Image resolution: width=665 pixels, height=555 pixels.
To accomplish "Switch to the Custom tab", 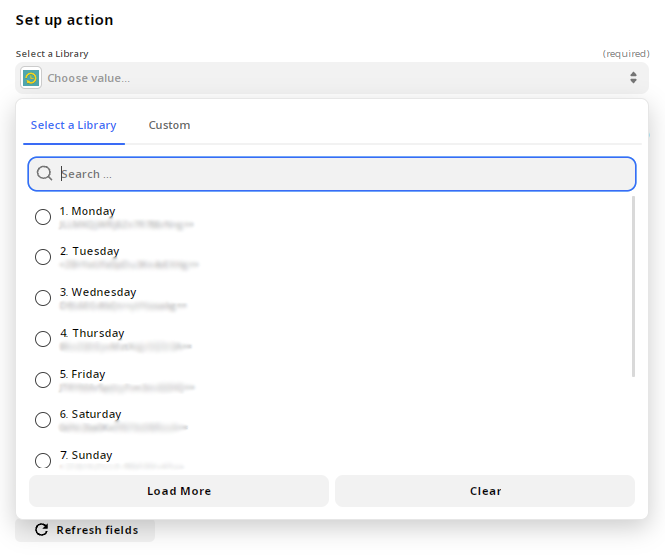I will tap(169, 125).
